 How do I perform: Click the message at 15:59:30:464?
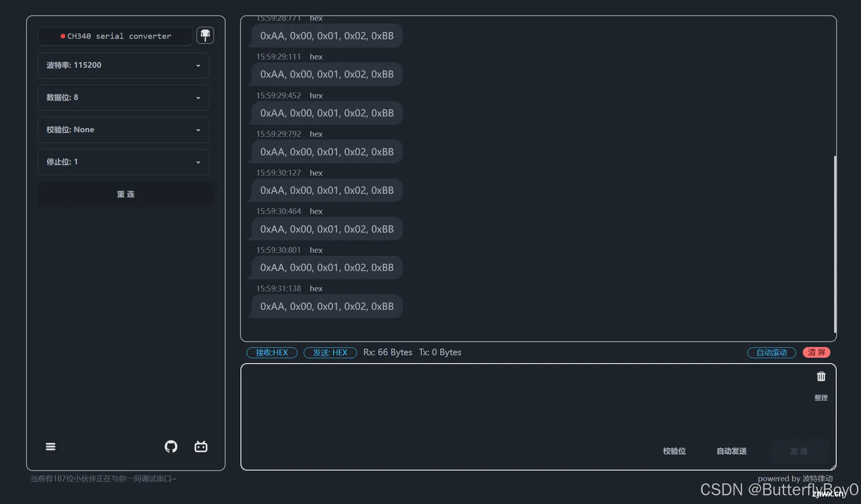(x=327, y=229)
